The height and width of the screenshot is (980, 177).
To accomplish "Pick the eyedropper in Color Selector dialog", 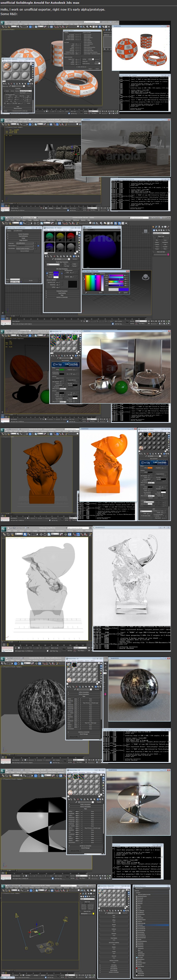I will coord(86,292).
